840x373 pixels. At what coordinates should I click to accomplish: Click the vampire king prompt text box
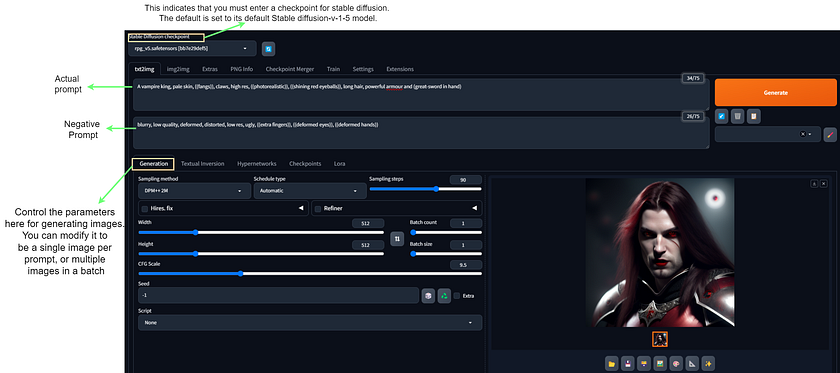point(421,95)
